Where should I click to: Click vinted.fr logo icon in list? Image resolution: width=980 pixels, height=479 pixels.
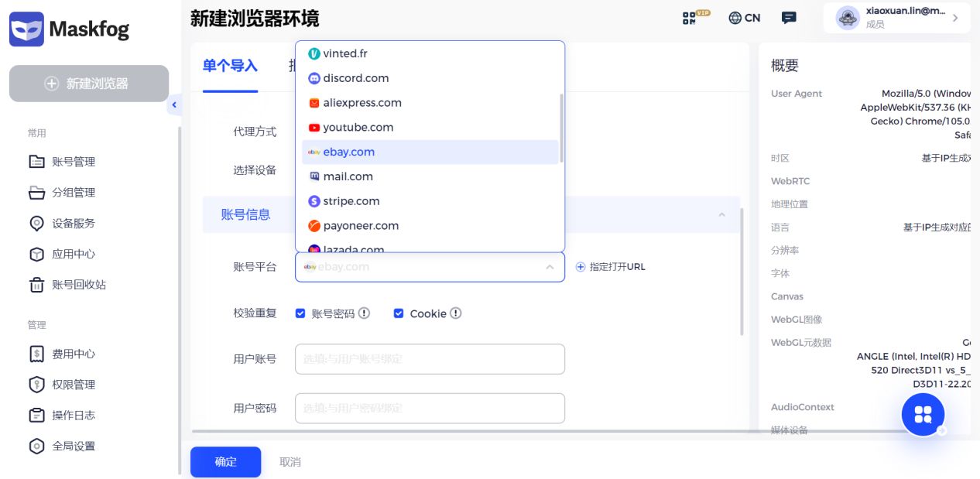[314, 53]
